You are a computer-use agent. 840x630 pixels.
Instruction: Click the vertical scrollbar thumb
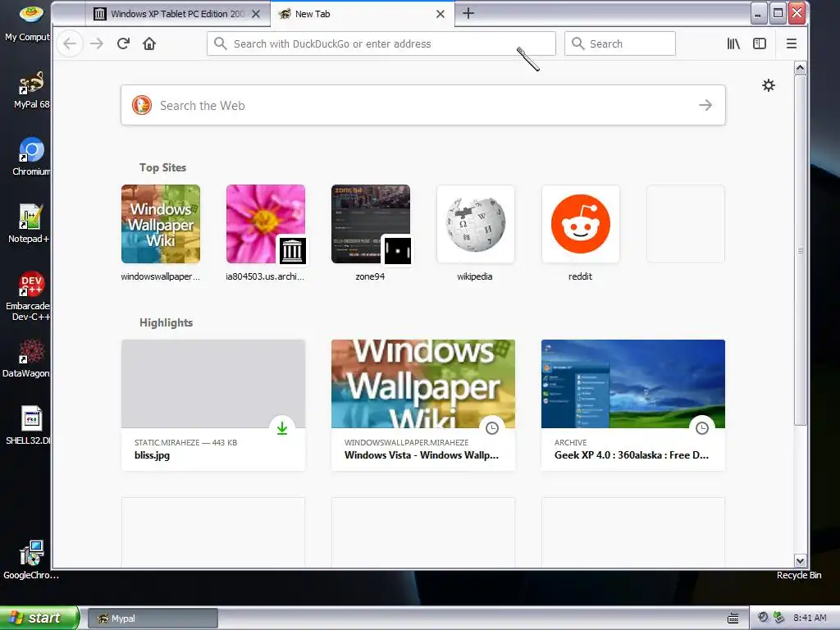pos(801,249)
